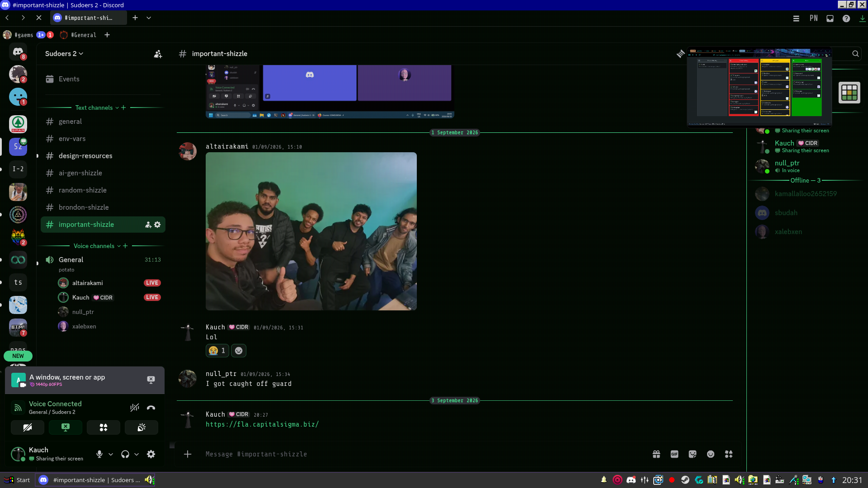This screenshot has height=488, width=868.
Task: Send a gift with the gift icon
Action: (x=656, y=454)
